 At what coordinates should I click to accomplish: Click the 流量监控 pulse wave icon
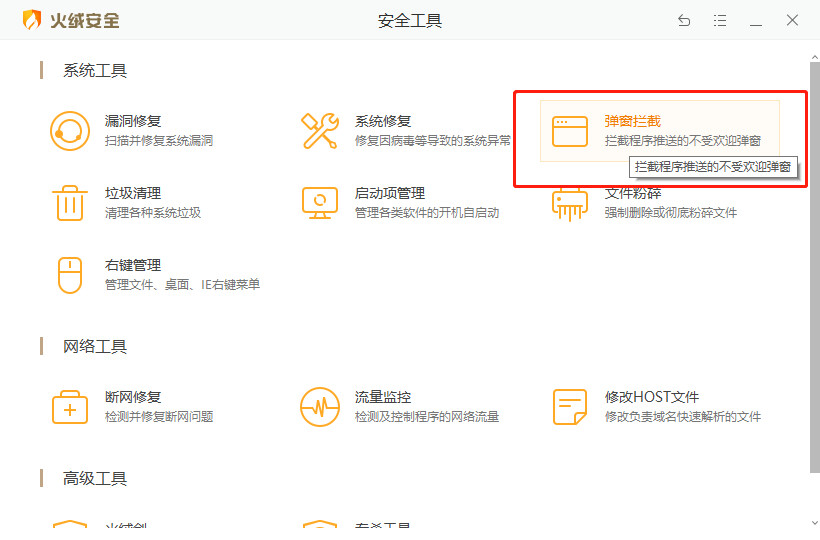pos(320,407)
